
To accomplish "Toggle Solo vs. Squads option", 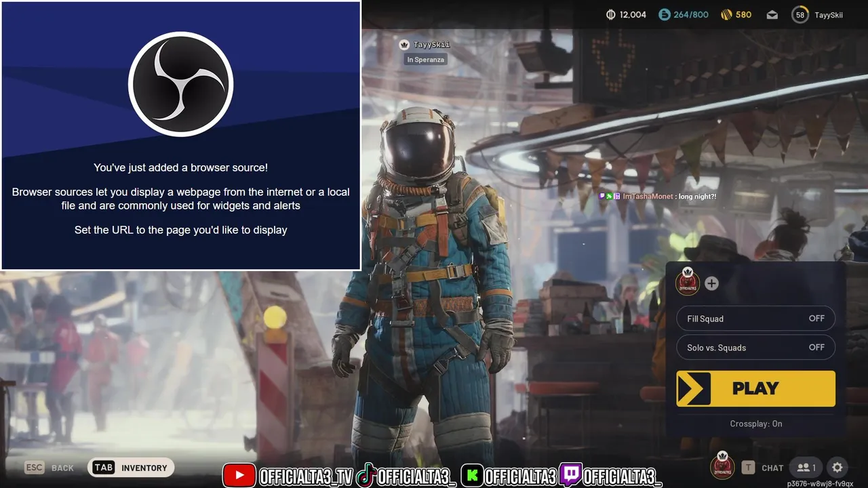I will pos(755,348).
